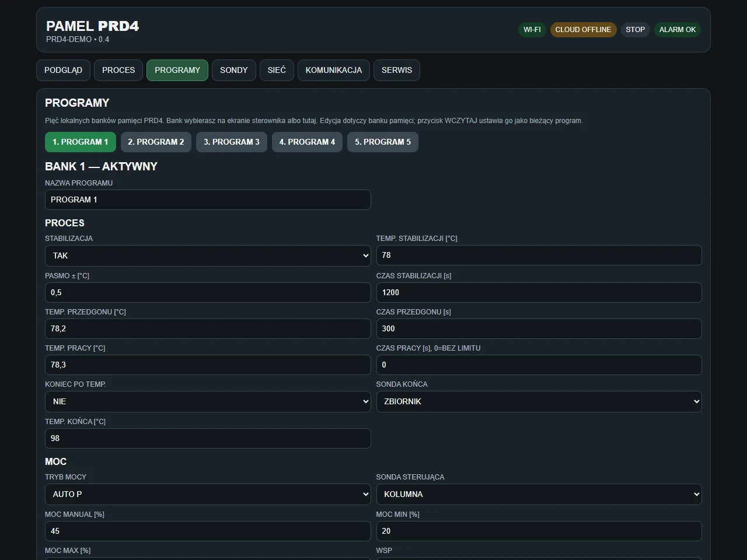
Task: Select the PROGRAMY tab
Action: (x=177, y=70)
